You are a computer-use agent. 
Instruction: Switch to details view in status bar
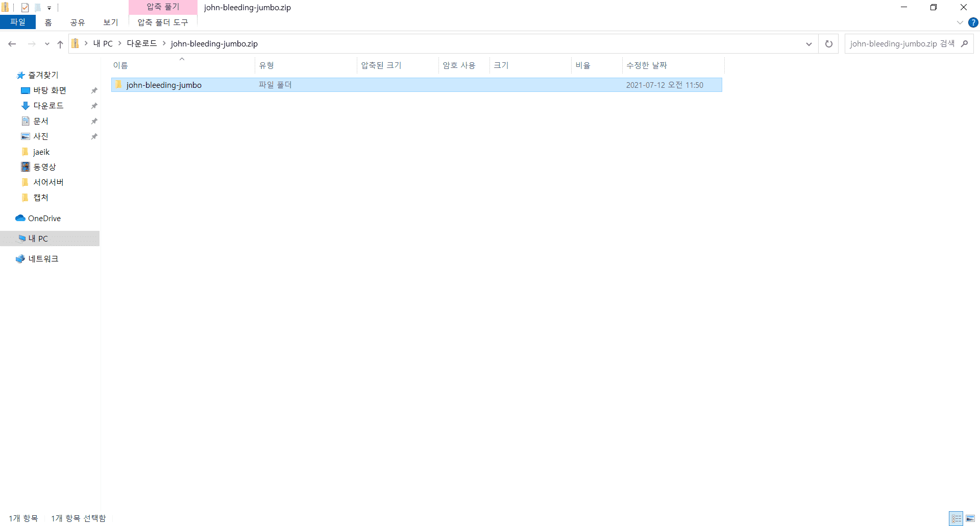click(956, 518)
